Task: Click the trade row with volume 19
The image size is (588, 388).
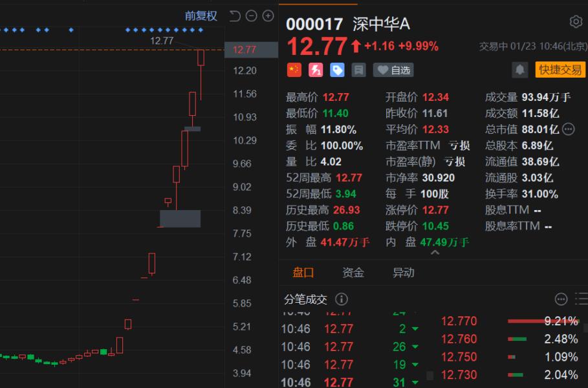Action: 350,364
